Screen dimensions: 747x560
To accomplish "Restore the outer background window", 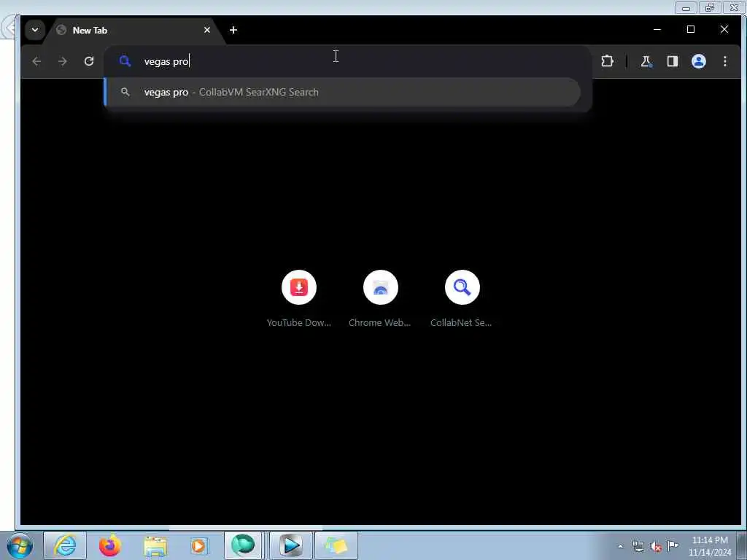I will (x=710, y=7).
